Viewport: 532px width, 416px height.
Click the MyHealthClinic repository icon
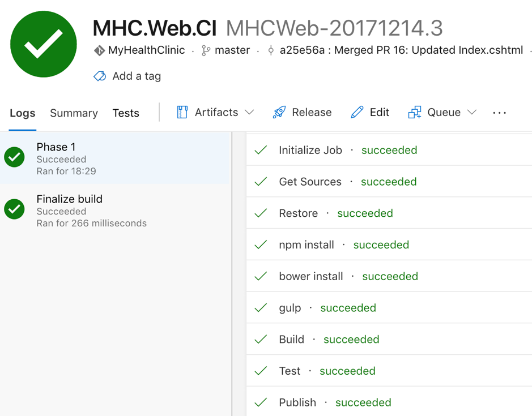99,50
